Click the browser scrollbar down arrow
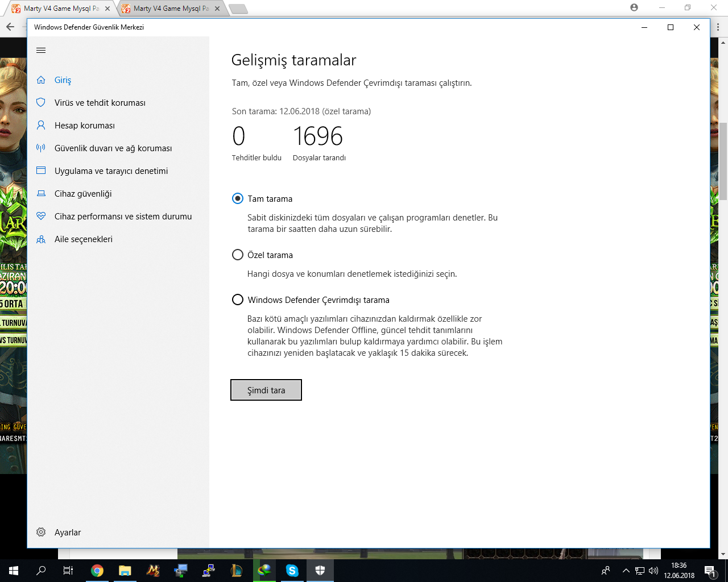 point(723,554)
